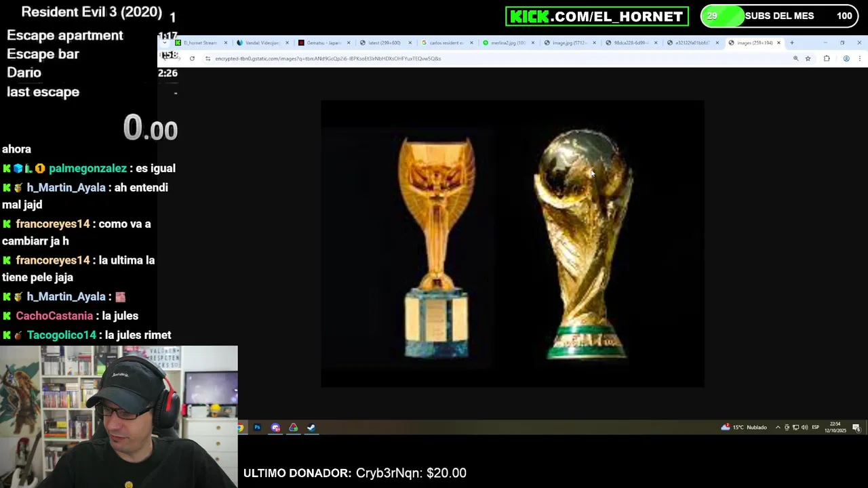This screenshot has height=488, width=868.
Task: Open the weather widget showing 15°C Nublado
Action: coord(745,428)
